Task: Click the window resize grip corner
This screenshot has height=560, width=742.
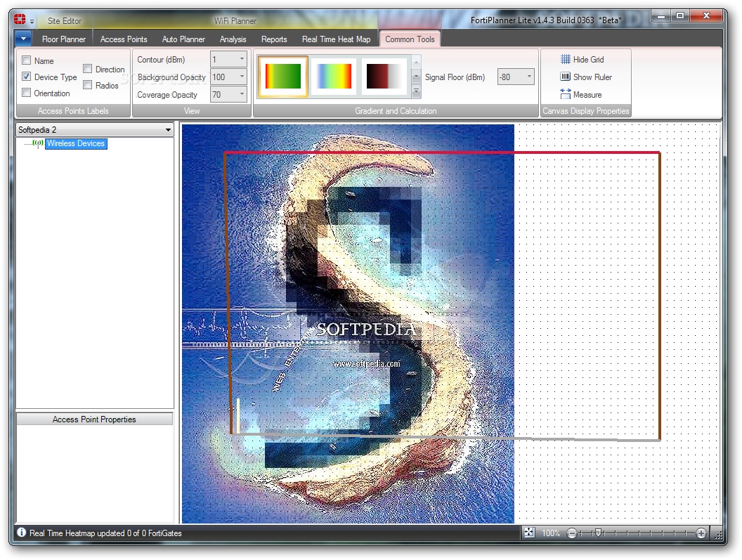Action: click(718, 535)
